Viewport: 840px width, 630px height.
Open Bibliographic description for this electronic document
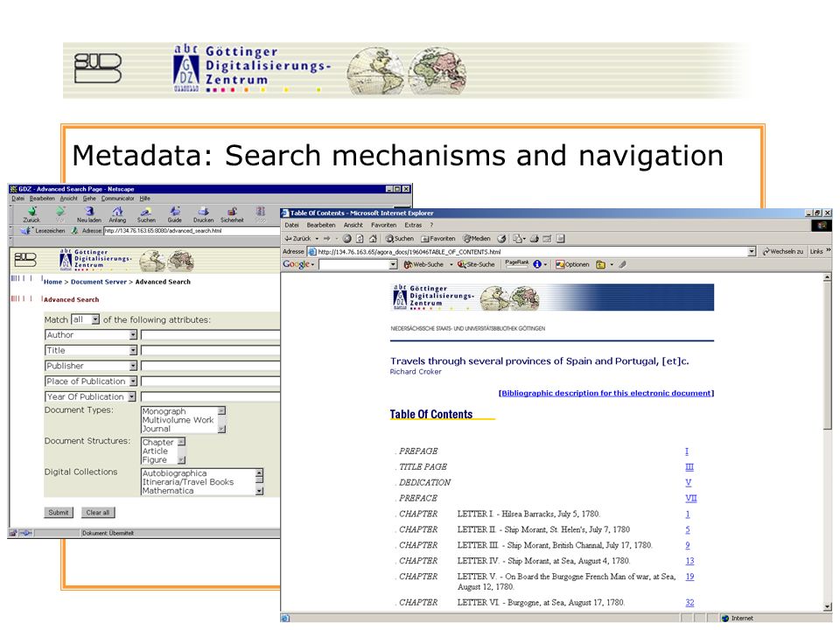[x=605, y=393]
